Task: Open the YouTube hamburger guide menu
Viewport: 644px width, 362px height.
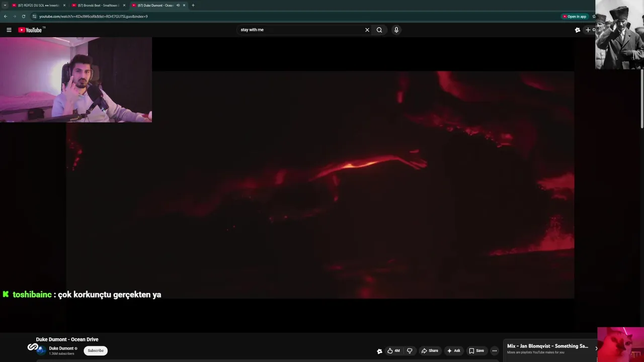Action: pos(9,30)
